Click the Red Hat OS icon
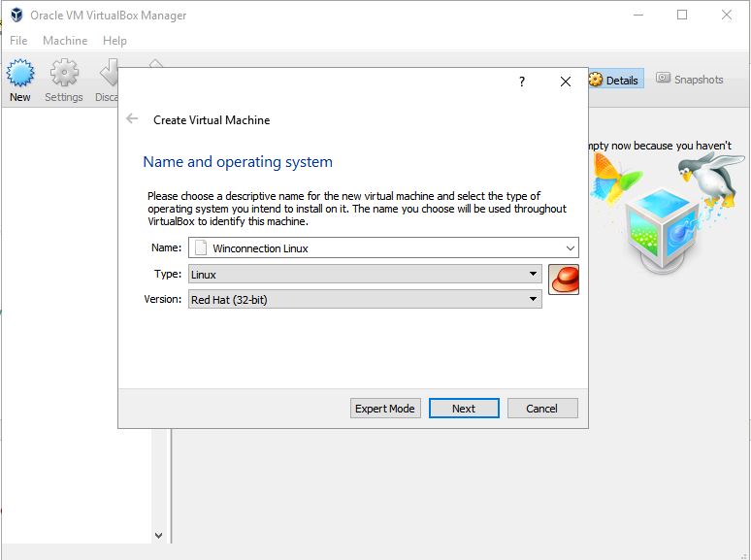 pyautogui.click(x=564, y=280)
